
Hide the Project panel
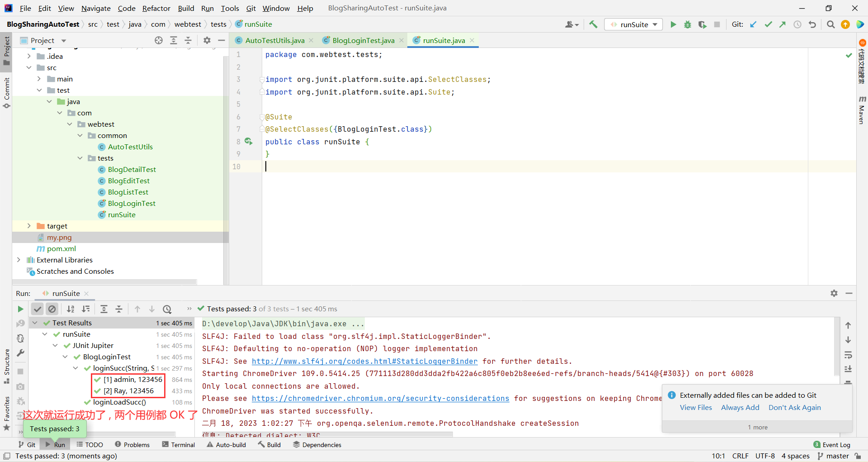coord(222,40)
